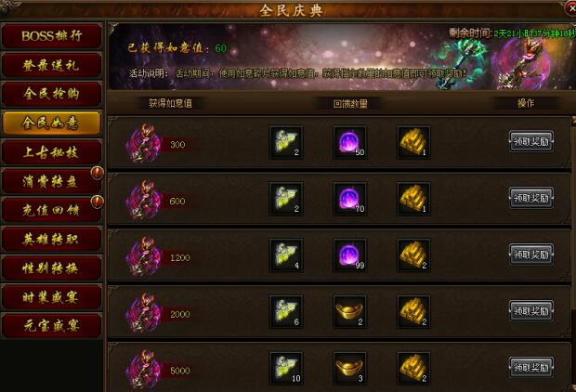Close the 全民庆典 window
This screenshot has height=392, width=576.
coord(570,8)
